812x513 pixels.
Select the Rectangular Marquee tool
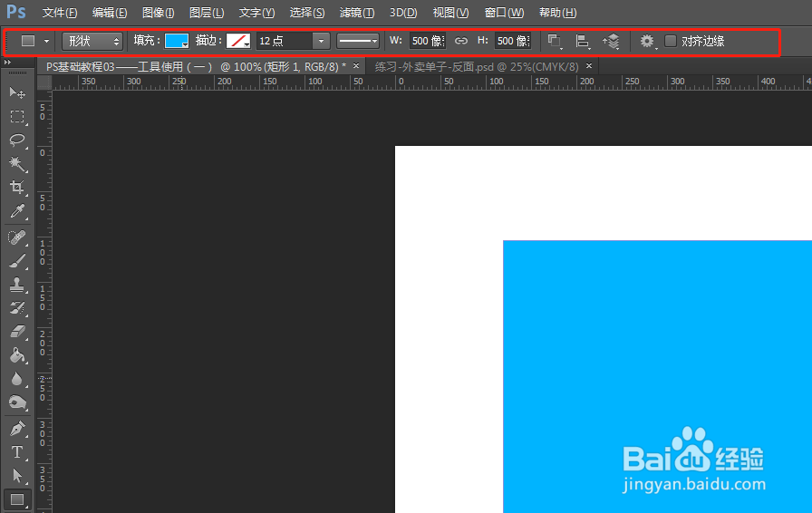coord(17,117)
